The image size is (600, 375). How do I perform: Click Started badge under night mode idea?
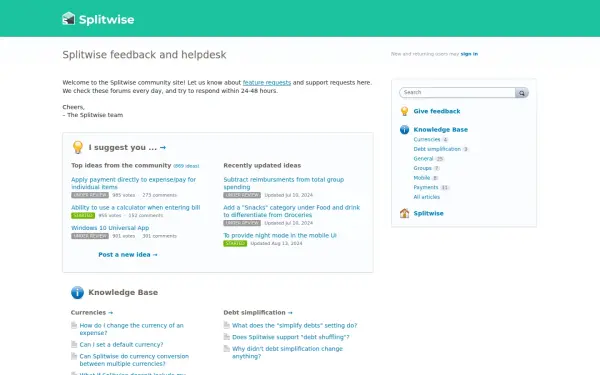235,243
